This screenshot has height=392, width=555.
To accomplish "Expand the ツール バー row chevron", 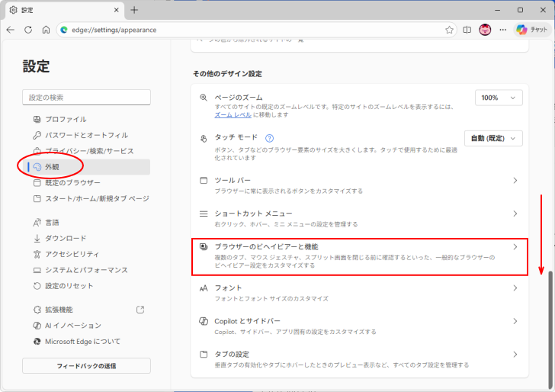I will [515, 181].
